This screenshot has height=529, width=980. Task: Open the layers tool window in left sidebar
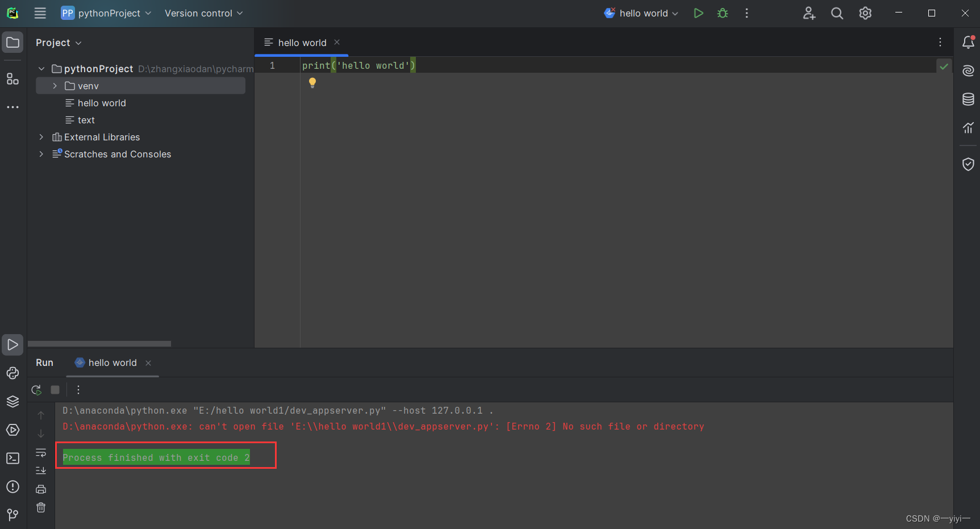click(12, 402)
